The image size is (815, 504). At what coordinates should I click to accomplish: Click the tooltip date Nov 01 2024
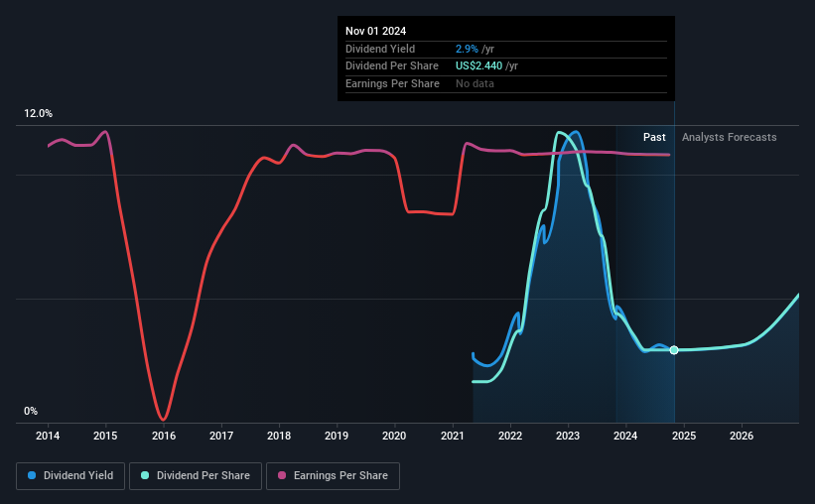coord(376,31)
